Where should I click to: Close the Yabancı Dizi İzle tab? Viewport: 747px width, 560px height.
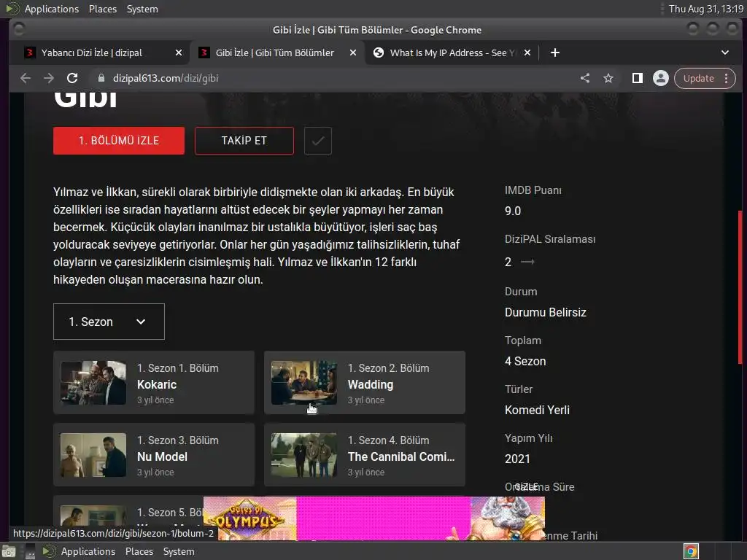tap(179, 52)
